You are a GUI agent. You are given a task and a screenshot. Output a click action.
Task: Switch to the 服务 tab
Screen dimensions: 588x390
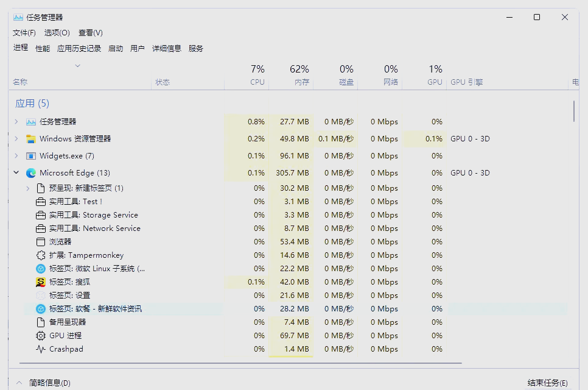click(196, 48)
